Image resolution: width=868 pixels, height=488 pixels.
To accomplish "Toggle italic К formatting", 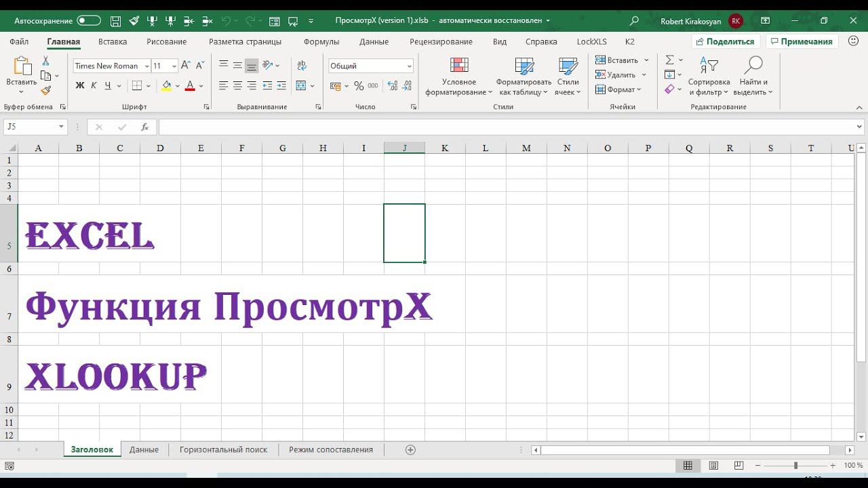I will (94, 85).
